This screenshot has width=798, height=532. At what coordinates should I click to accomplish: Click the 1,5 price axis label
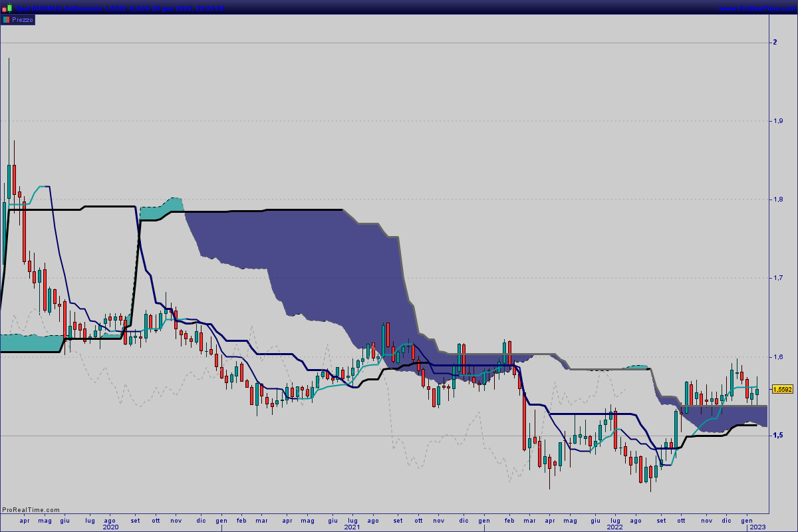[777, 436]
